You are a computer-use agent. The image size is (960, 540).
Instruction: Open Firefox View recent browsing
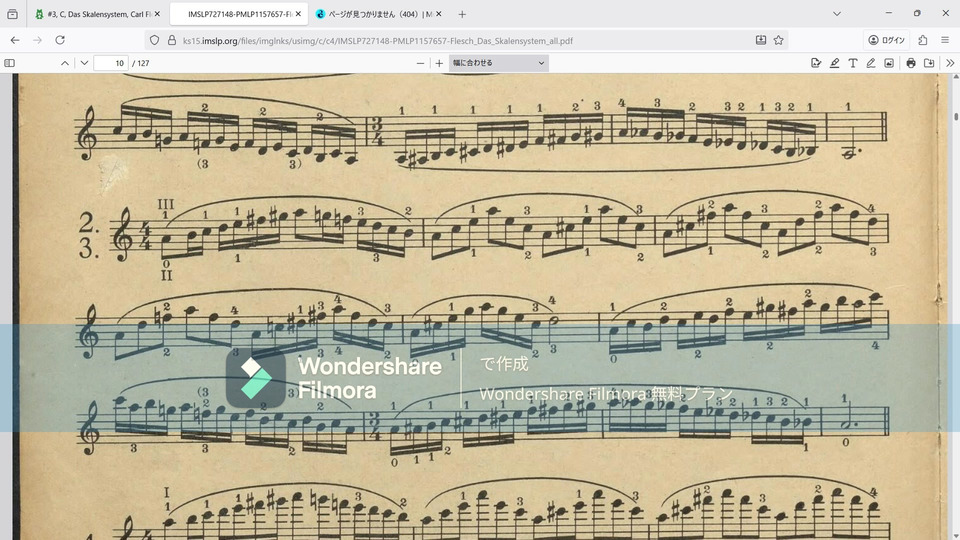pyautogui.click(x=12, y=14)
